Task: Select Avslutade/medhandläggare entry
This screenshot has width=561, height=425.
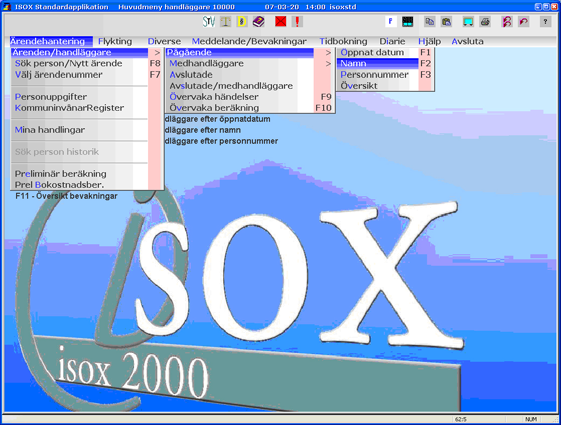Action: [x=250, y=86]
